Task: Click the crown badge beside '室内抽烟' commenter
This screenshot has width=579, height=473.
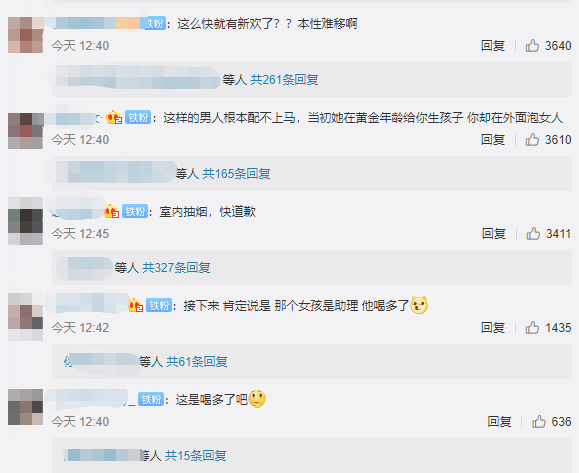Action: coord(112,211)
